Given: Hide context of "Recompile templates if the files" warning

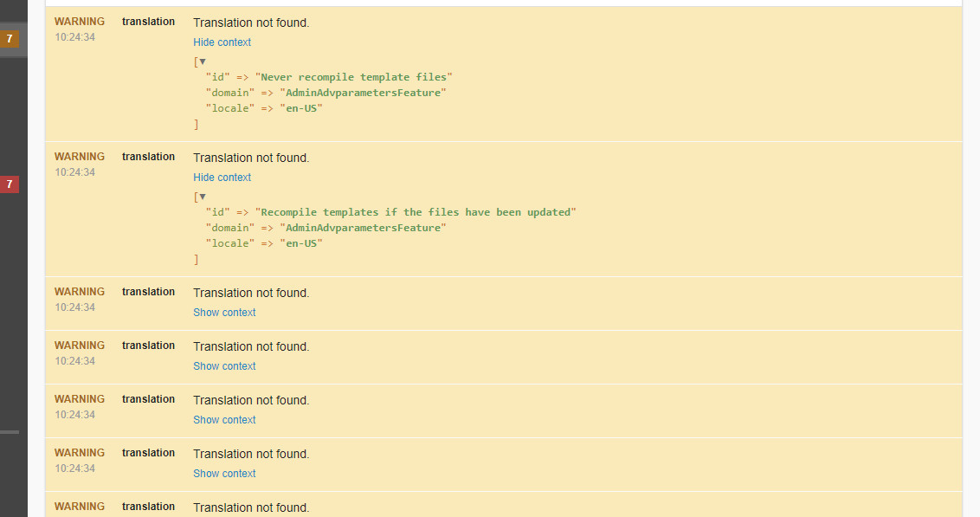Looking at the screenshot, I should pos(222,178).
